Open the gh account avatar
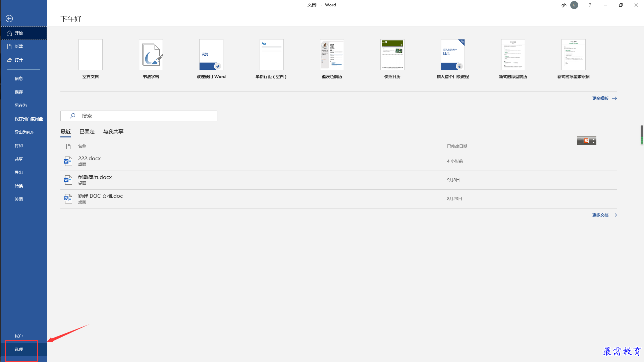 574,5
